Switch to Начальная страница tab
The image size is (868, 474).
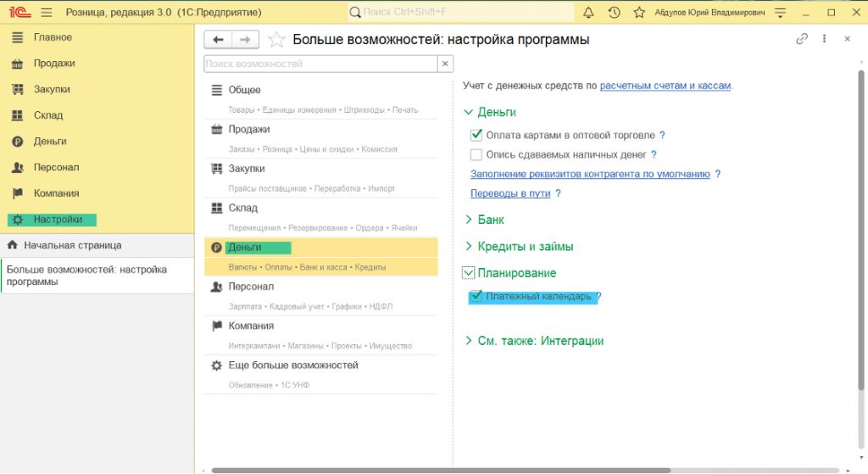[97, 245]
